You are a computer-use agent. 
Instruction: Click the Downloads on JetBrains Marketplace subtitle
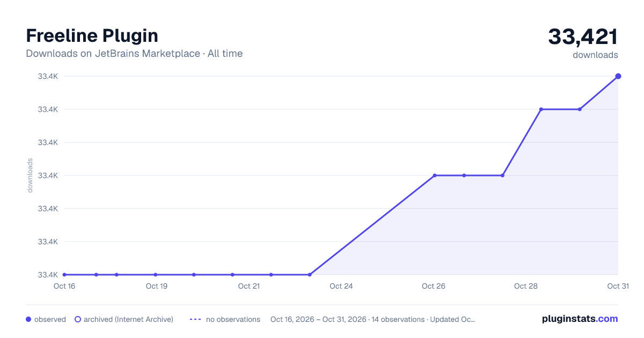(x=134, y=54)
